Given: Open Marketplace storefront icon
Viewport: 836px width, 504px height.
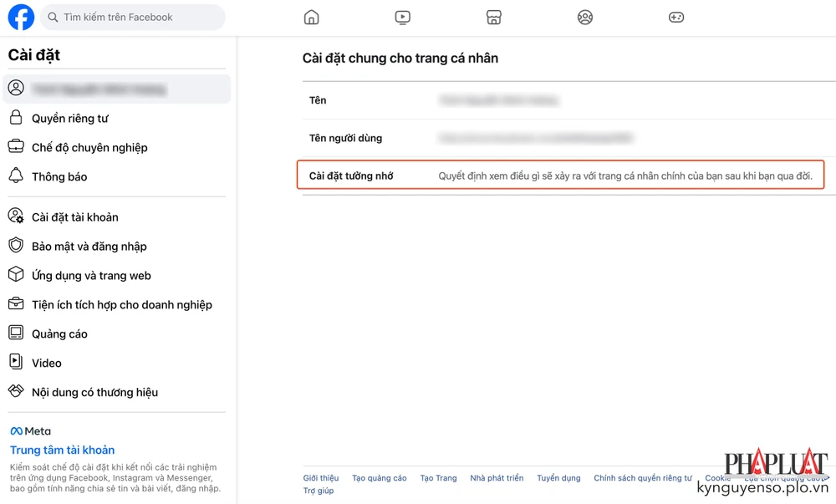Looking at the screenshot, I should [494, 17].
